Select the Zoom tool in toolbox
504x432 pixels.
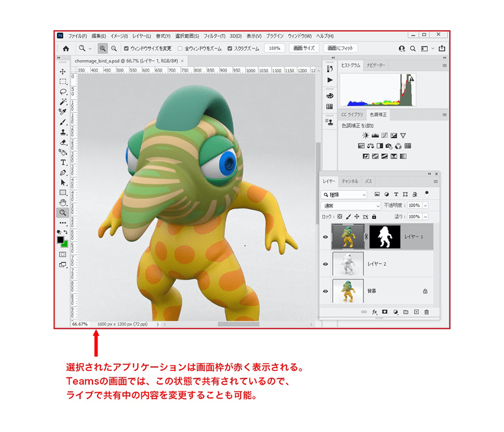pos(63,212)
